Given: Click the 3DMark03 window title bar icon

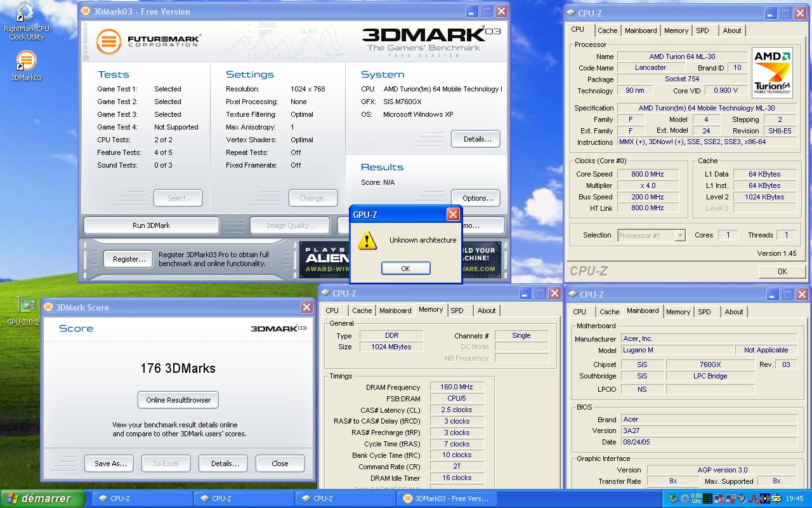Looking at the screenshot, I should (86, 11).
